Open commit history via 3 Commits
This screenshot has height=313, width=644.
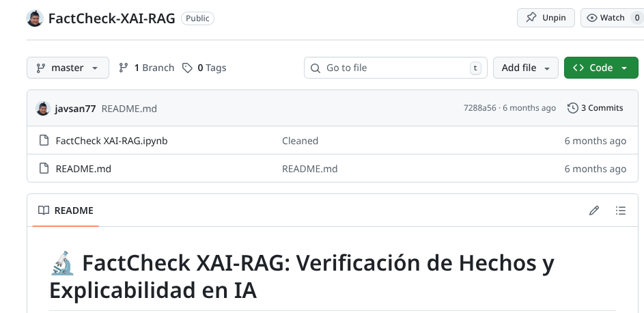click(x=596, y=108)
